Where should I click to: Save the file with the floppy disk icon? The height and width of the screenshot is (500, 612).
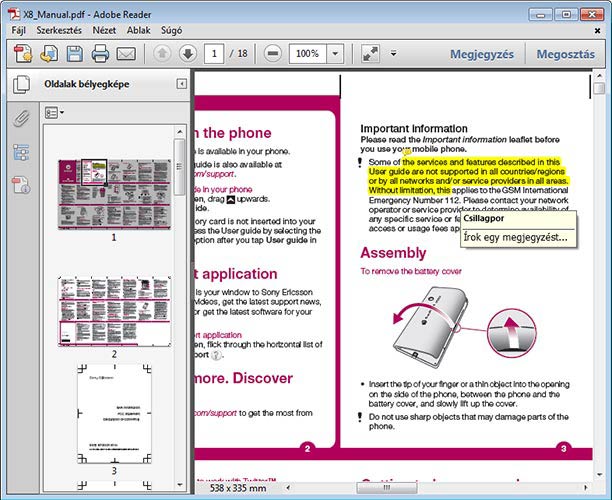[75, 53]
